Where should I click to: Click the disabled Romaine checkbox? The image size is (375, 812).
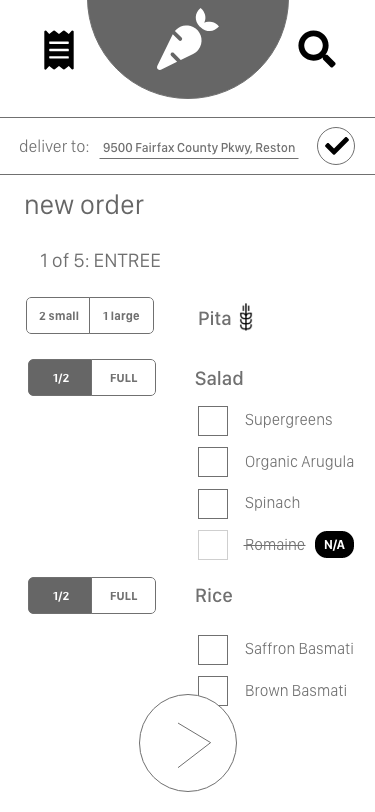click(213, 545)
